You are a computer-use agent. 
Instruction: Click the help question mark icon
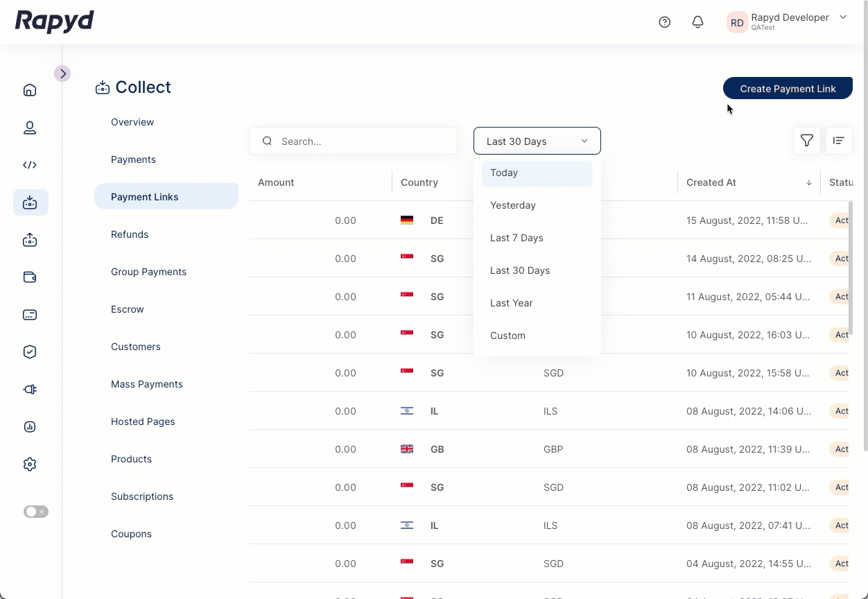(x=665, y=22)
